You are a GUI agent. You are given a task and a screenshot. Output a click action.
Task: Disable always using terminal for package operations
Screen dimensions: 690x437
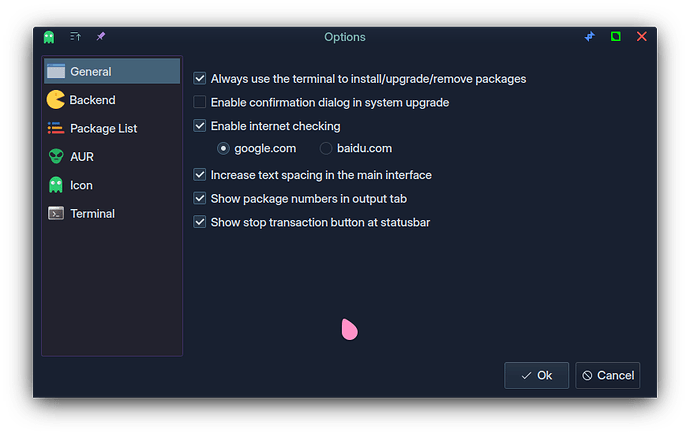tap(200, 78)
